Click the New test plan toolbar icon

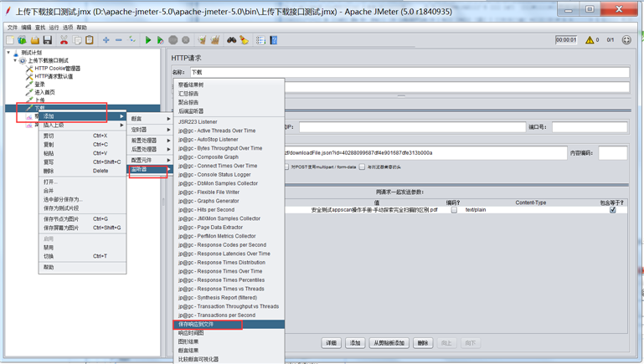point(10,40)
